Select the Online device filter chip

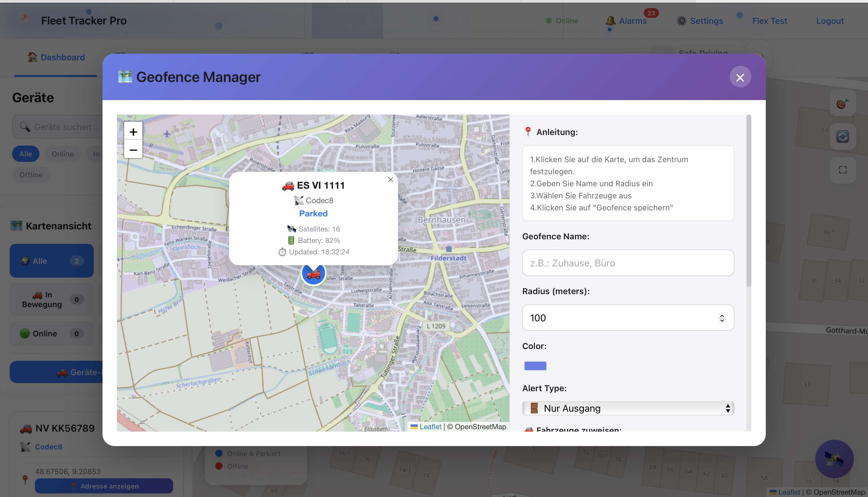[62, 154]
